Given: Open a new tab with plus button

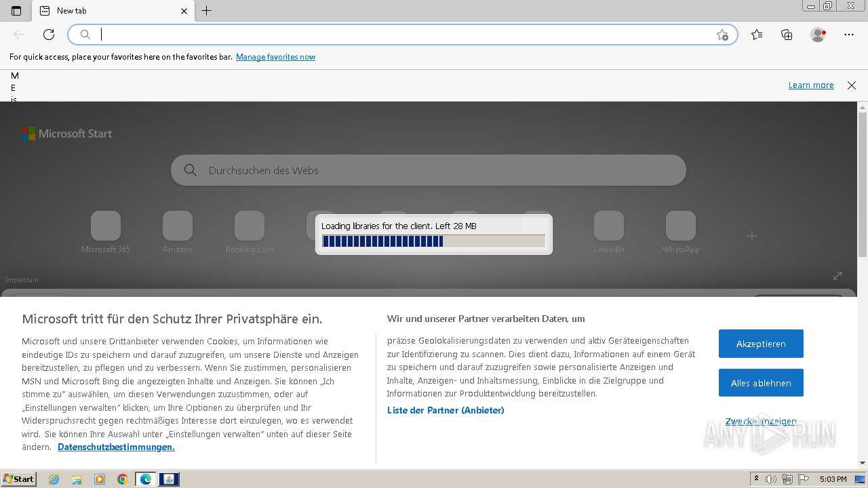Looking at the screenshot, I should (x=207, y=11).
